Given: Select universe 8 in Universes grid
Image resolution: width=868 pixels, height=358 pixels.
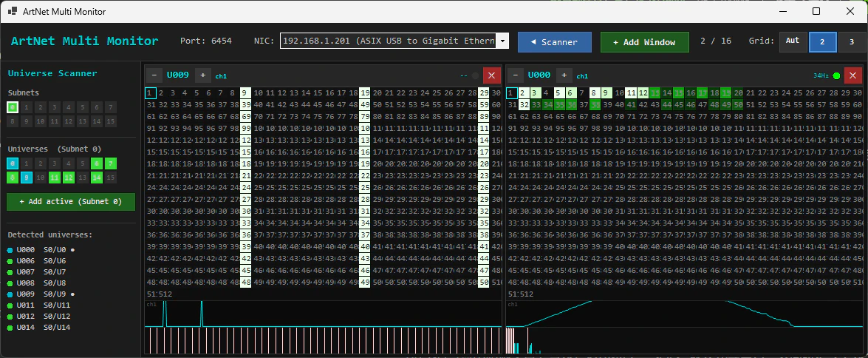Looking at the screenshot, I should pos(13,178).
